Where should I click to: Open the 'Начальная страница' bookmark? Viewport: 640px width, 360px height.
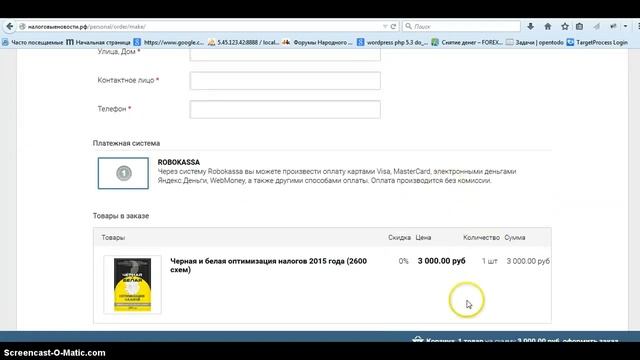[x=98, y=42]
